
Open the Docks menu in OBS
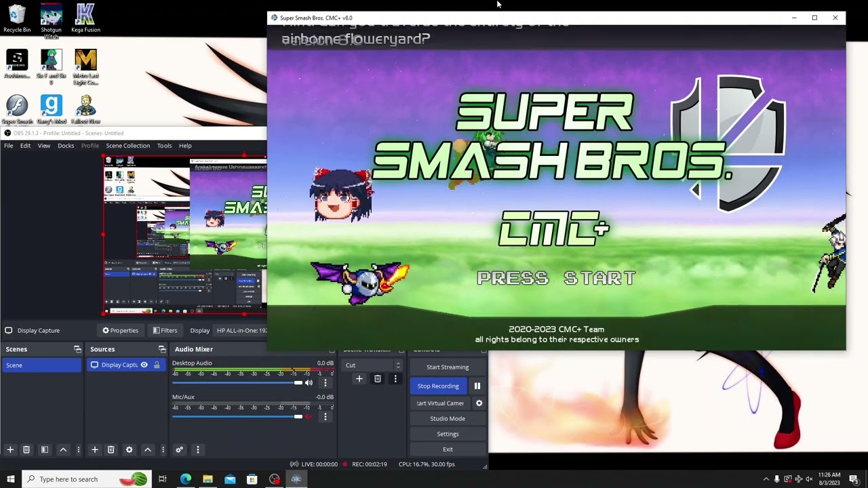(x=66, y=146)
